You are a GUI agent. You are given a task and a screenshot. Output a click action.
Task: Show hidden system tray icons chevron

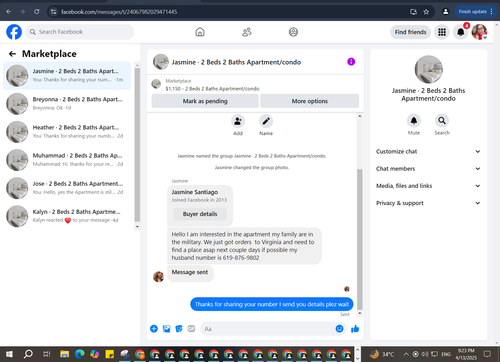[x=406, y=354]
